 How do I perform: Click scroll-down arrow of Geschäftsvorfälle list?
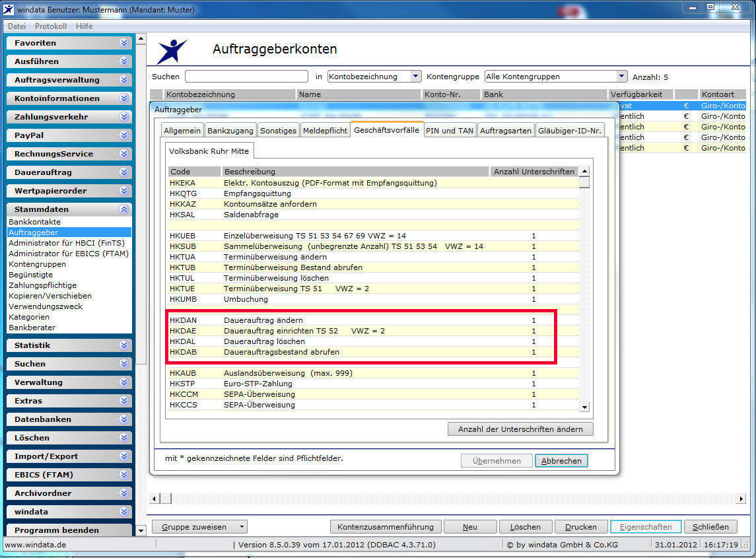tap(584, 407)
